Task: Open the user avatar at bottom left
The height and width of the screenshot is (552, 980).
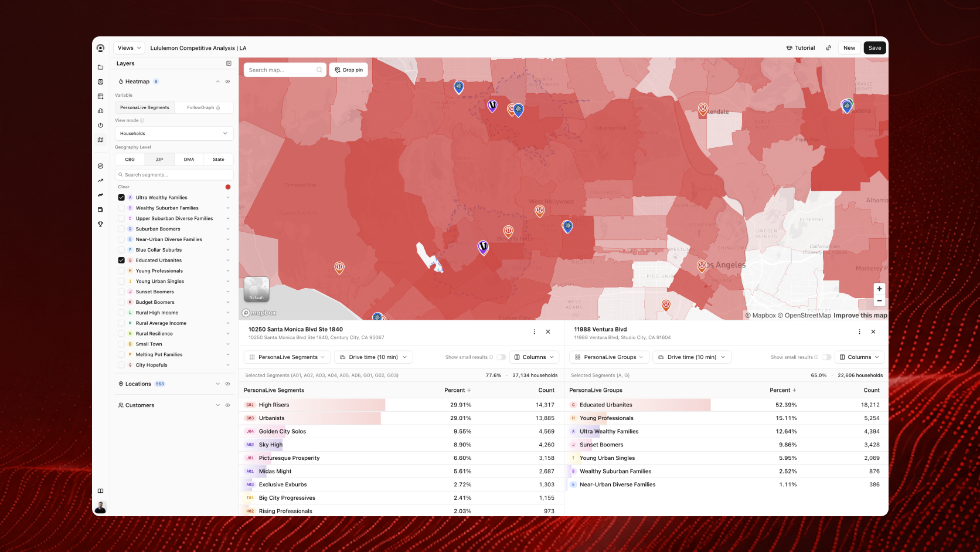Action: click(x=100, y=507)
